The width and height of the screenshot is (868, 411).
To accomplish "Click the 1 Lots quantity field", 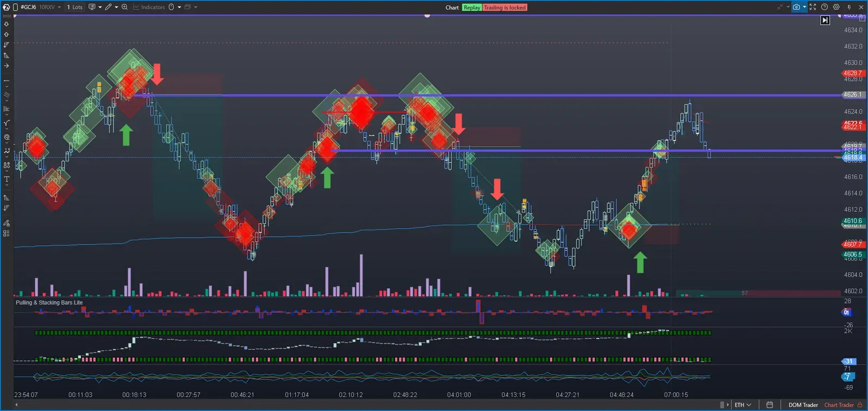I will [75, 7].
